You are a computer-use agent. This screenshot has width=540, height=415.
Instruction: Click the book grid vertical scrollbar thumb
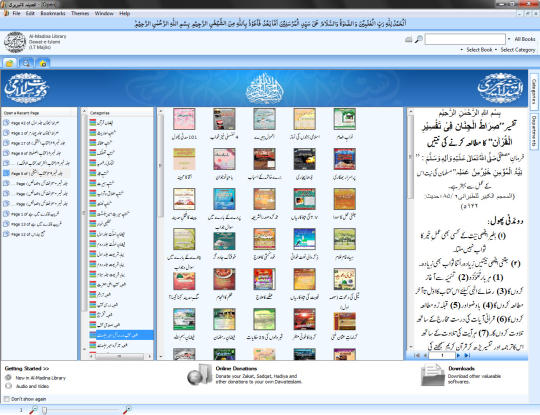[x=160, y=166]
